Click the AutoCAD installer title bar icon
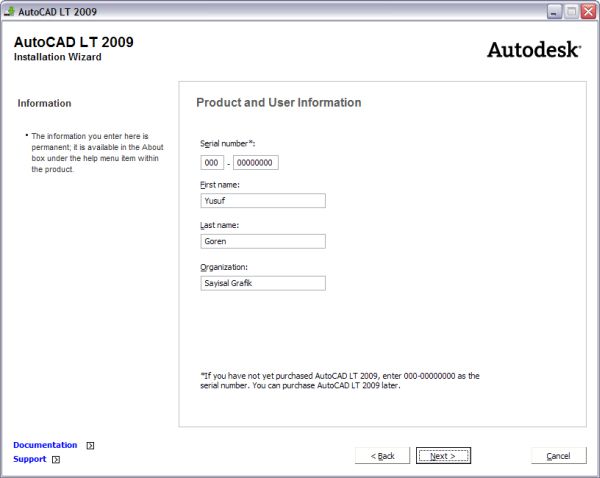Image resolution: width=600 pixels, height=478 pixels. click(x=10, y=11)
